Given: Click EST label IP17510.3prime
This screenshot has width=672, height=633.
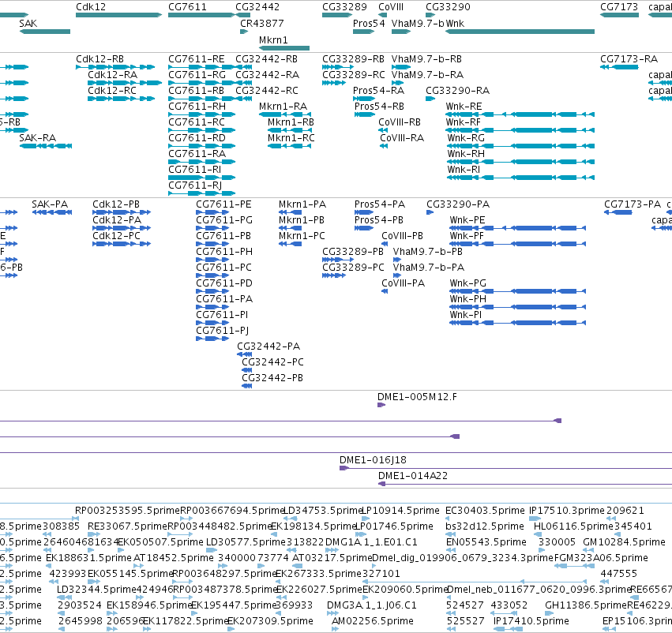Looking at the screenshot, I should coord(566,510).
